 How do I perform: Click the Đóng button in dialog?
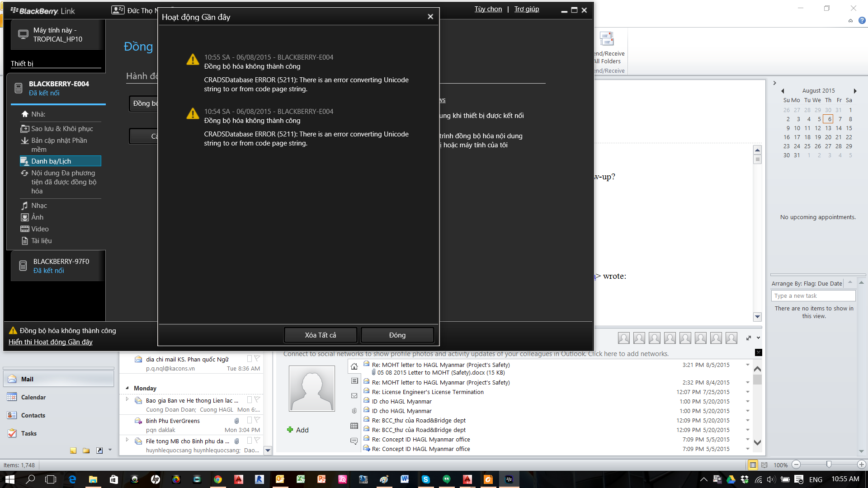pos(397,335)
